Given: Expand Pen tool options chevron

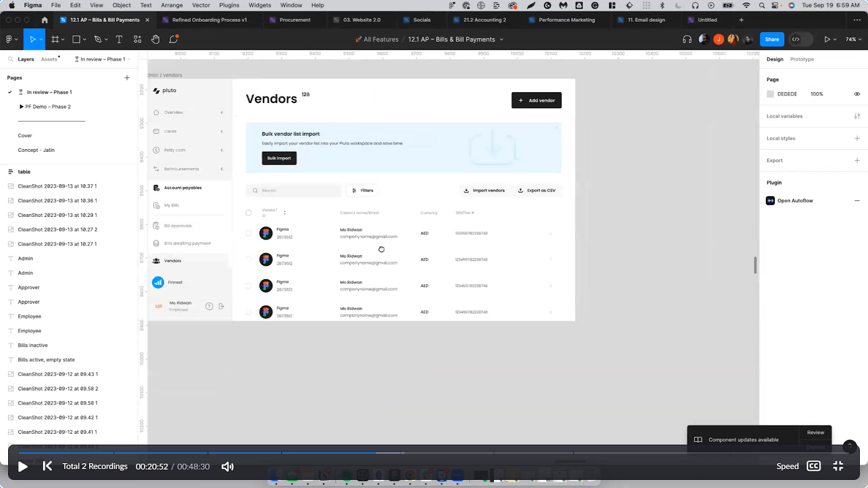Looking at the screenshot, I should [106, 40].
